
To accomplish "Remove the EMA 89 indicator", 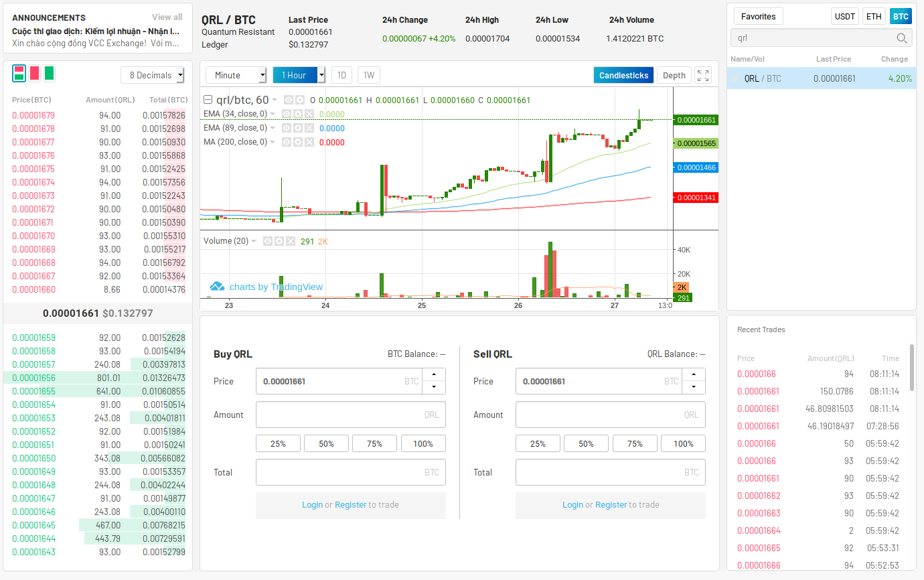I will (x=309, y=128).
